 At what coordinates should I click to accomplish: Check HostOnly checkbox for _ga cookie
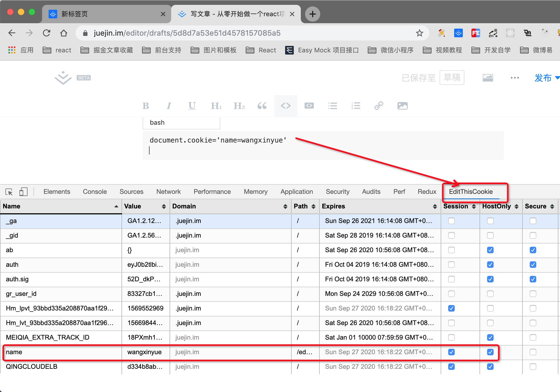pyautogui.click(x=490, y=221)
